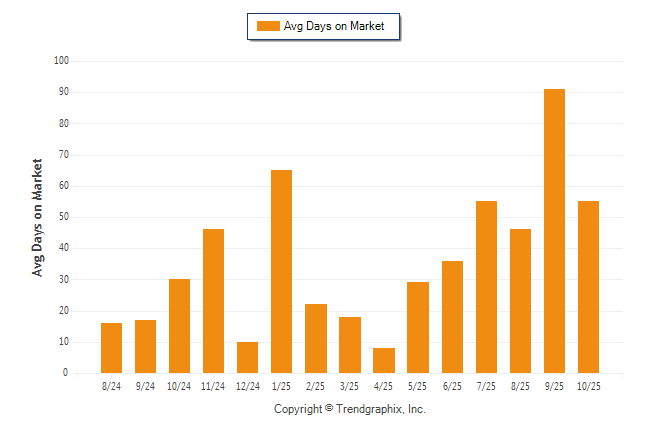
Task: Click the 11/24 orange bar
Action: tap(214, 301)
